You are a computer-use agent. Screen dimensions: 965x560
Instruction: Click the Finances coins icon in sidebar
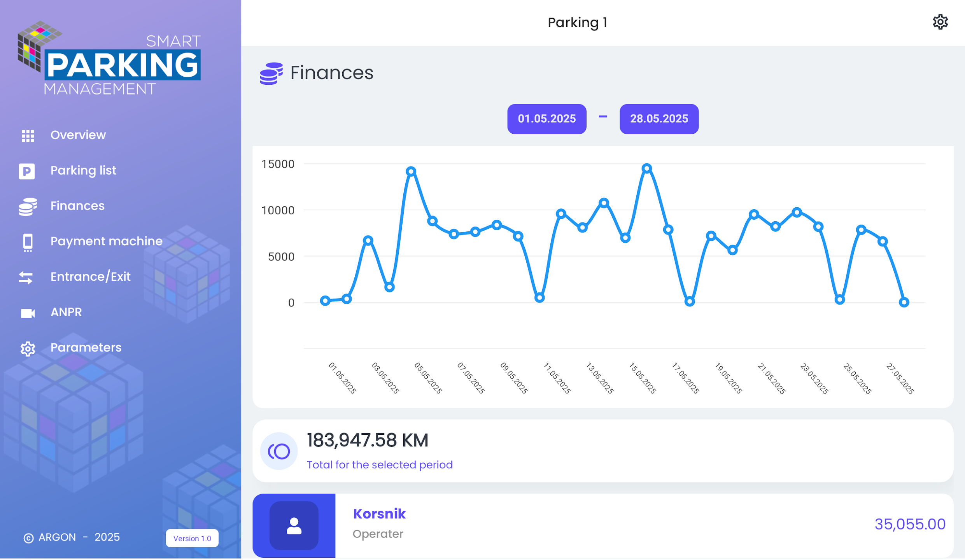[28, 206]
